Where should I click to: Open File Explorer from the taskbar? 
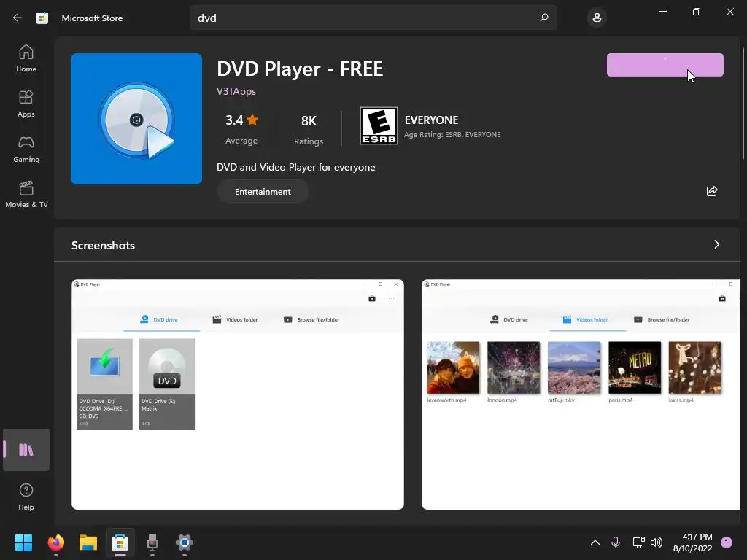click(x=88, y=542)
